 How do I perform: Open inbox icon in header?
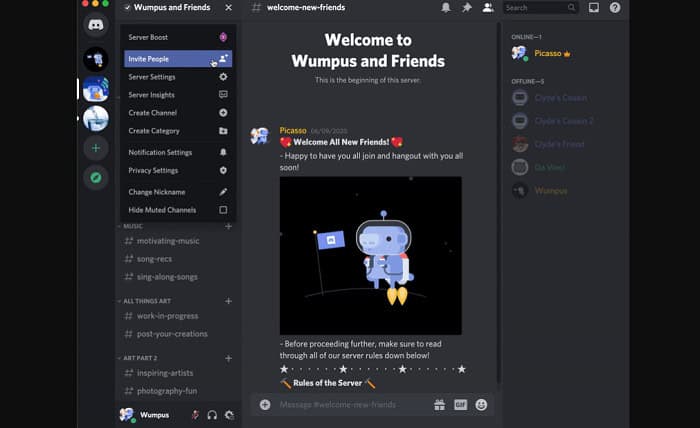594,7
